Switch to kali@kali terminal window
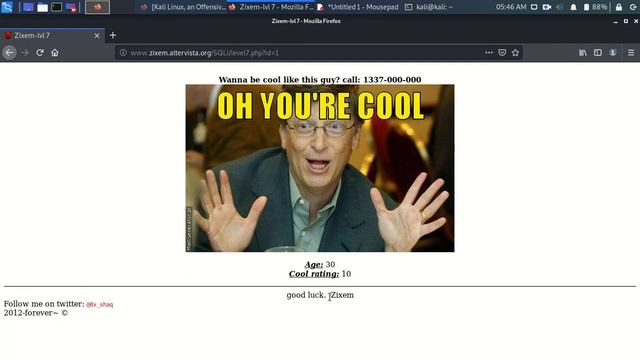Image resolution: width=640 pixels, height=360 pixels. [429, 7]
